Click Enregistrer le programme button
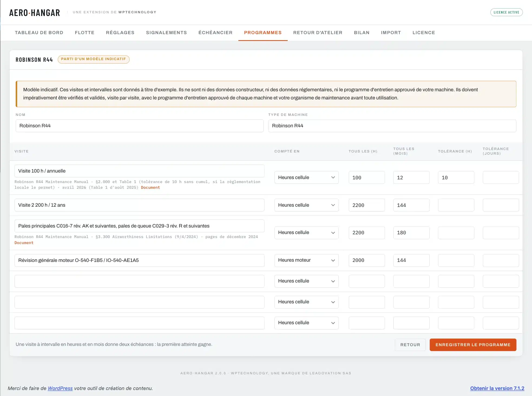 [x=473, y=345]
